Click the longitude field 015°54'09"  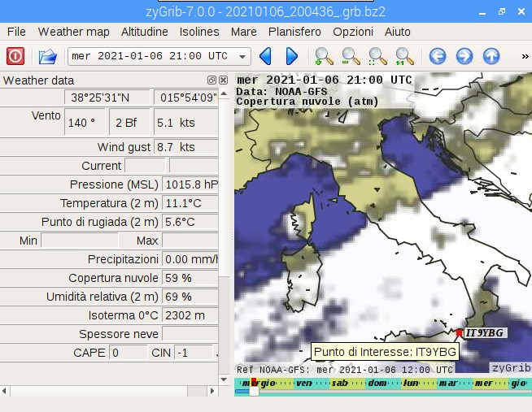point(186,98)
